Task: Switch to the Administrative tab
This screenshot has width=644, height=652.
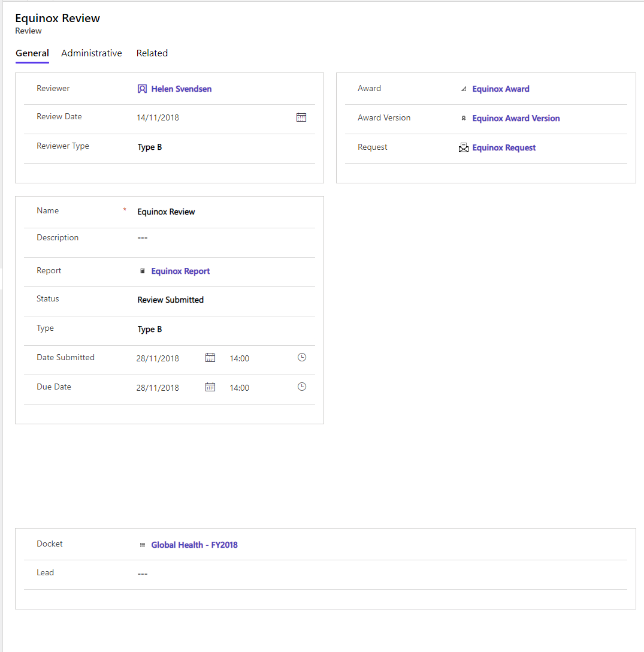Action: click(x=92, y=53)
